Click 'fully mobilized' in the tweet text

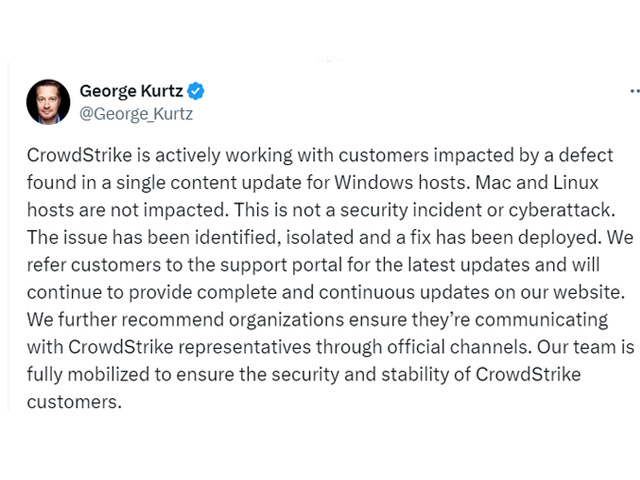88,375
